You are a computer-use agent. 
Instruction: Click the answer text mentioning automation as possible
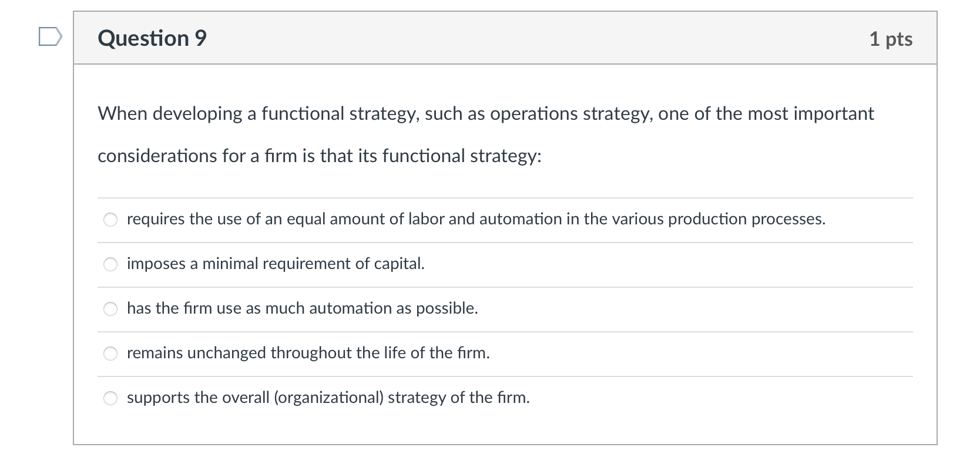(x=302, y=308)
